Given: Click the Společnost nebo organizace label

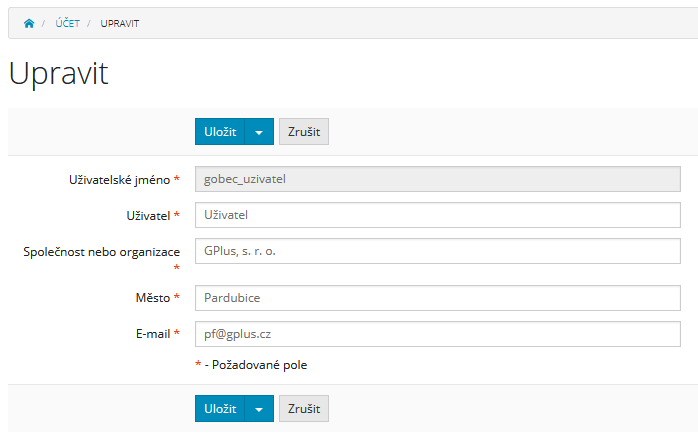Looking at the screenshot, I should click(x=101, y=252).
